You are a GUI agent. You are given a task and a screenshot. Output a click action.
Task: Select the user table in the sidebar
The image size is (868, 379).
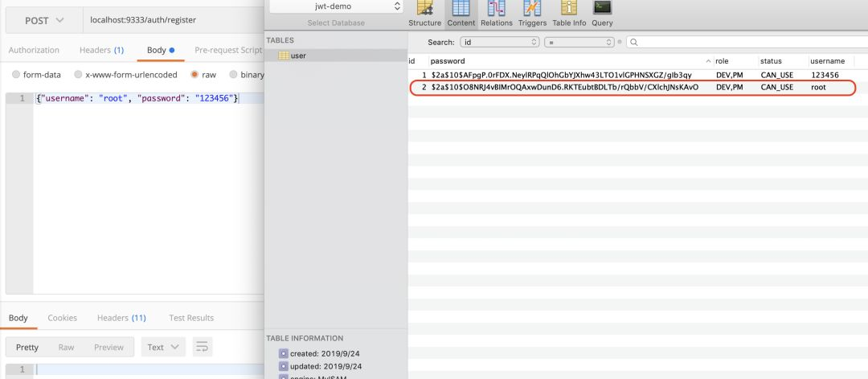click(336, 56)
